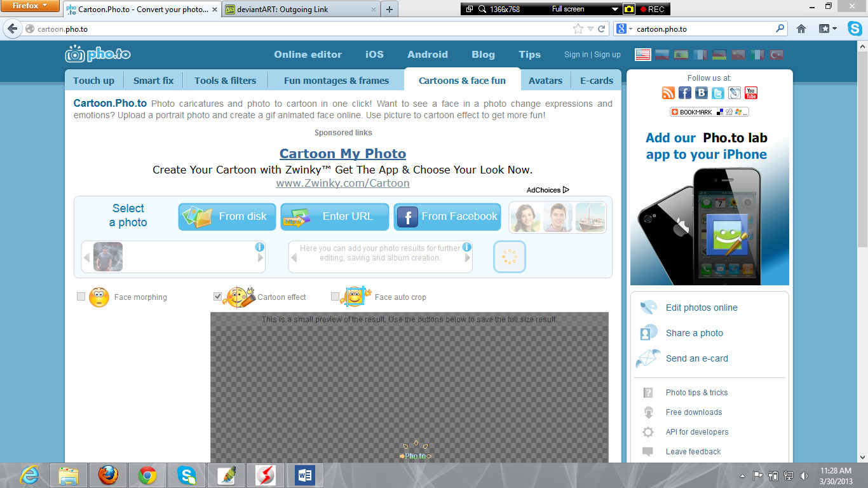Click the yellow camera screenshot icon
Viewport: 868px width, 488px height.
629,9
